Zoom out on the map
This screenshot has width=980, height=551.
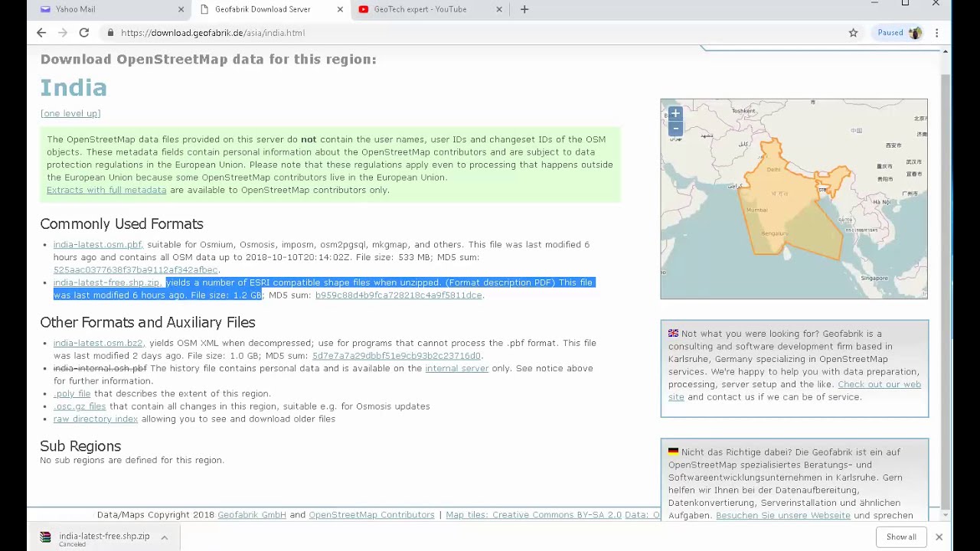click(675, 129)
